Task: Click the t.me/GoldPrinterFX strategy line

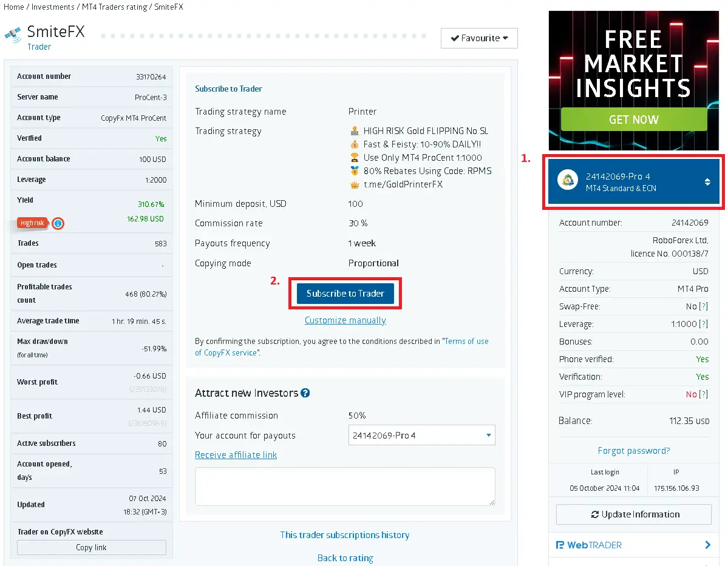Action: click(403, 184)
